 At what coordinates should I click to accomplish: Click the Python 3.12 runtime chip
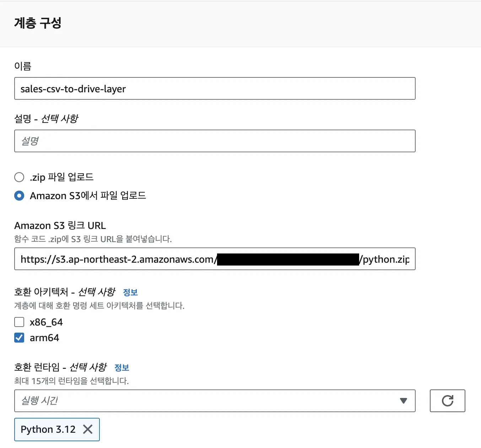(48, 430)
